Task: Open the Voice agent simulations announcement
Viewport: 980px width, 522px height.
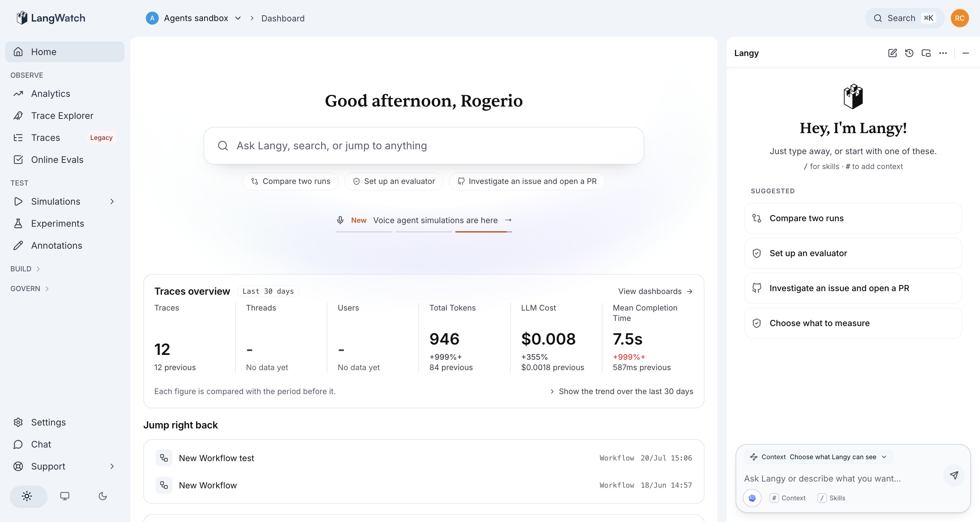Action: [x=424, y=221]
